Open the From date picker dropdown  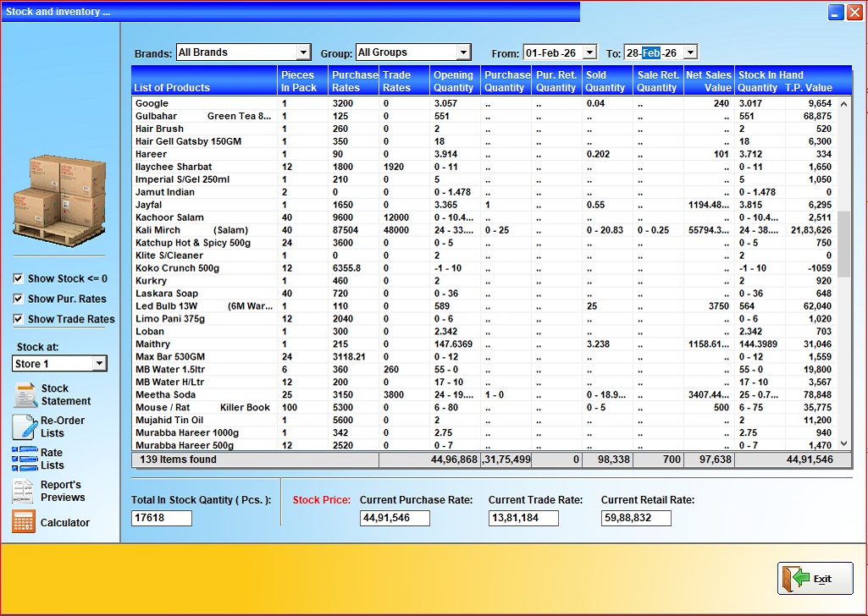tap(590, 52)
